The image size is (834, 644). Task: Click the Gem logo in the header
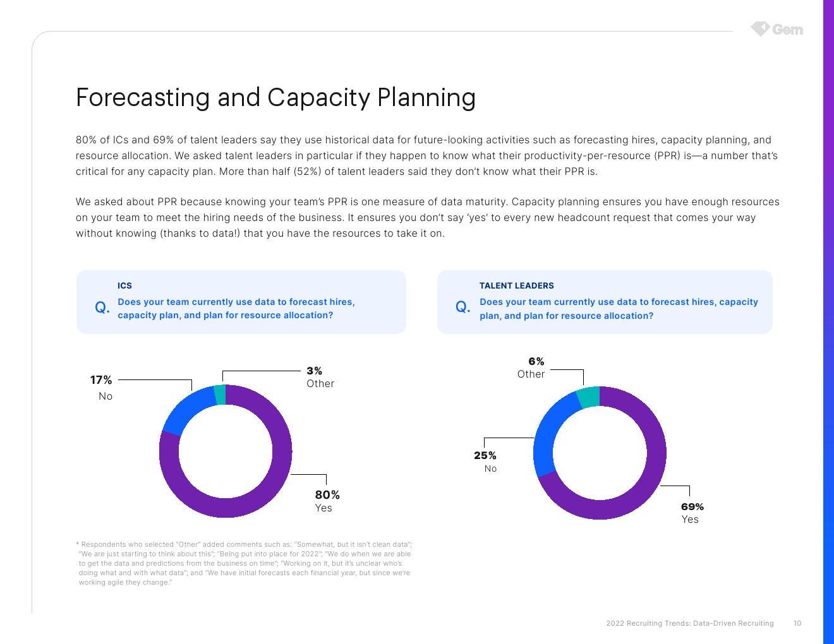pyautogui.click(x=777, y=29)
